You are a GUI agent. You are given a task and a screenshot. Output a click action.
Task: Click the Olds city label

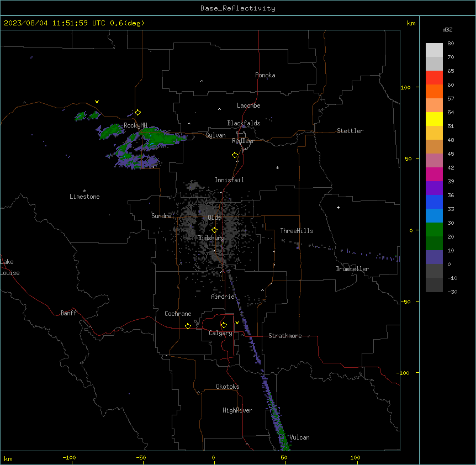tap(214, 218)
